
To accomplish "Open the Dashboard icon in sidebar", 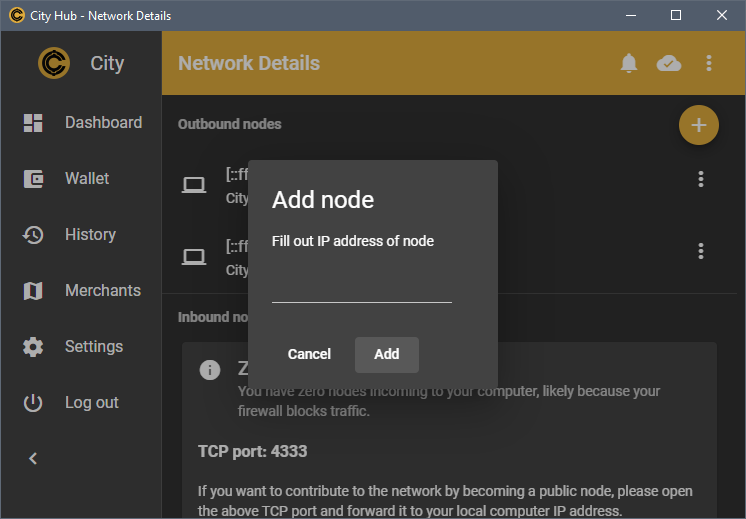I will [x=33, y=123].
